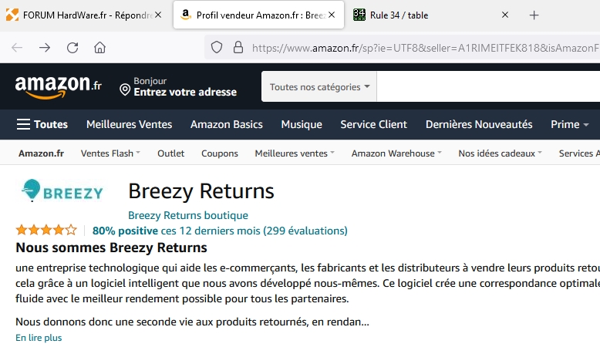Click into the Amazon search field
Screen dimensions: 600x364
coord(486,87)
